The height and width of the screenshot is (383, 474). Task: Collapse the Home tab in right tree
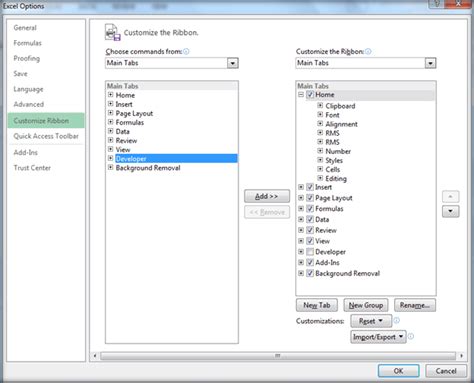301,95
